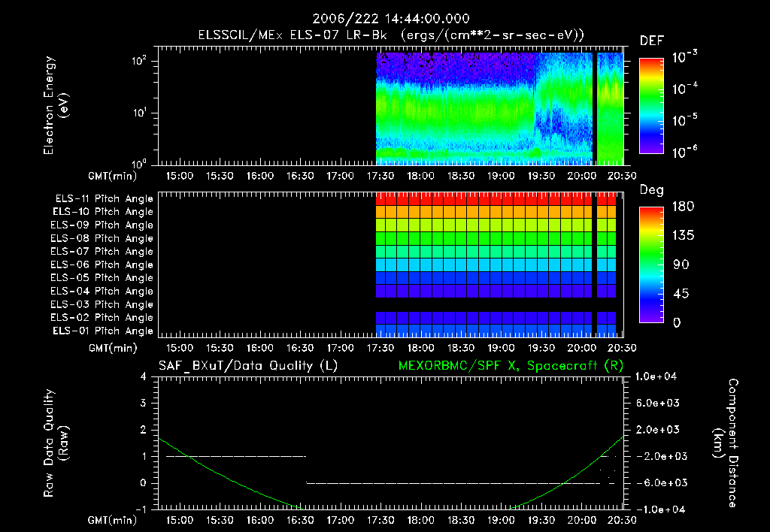The image size is (770, 532).
Task: Select the ELS-09 Pitch Angle row label
Action: pos(102,225)
